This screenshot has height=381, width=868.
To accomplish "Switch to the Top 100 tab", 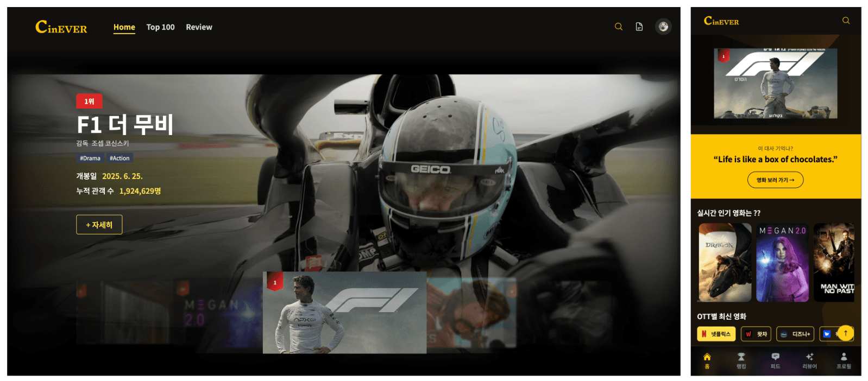I will (x=161, y=27).
